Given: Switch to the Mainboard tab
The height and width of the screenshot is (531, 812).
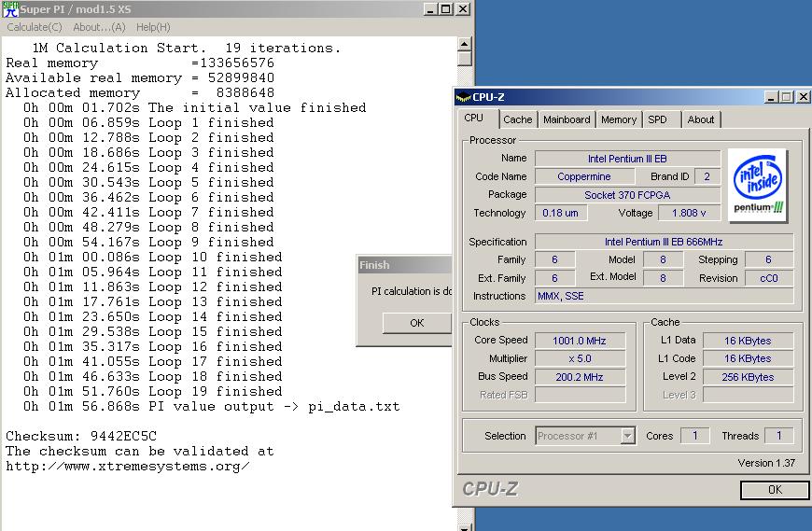Looking at the screenshot, I should (567, 119).
